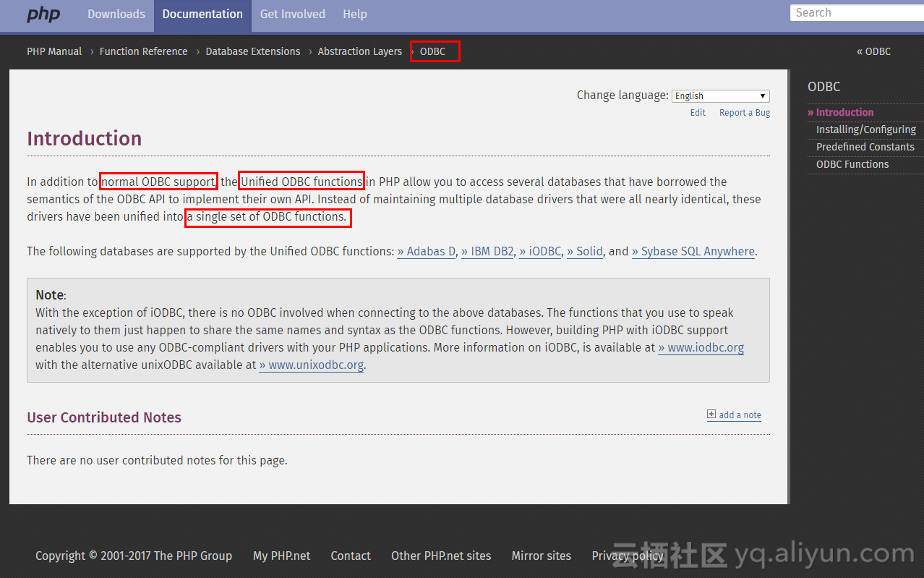Open the Help menu item
The height and width of the screenshot is (578, 924).
pyautogui.click(x=355, y=14)
